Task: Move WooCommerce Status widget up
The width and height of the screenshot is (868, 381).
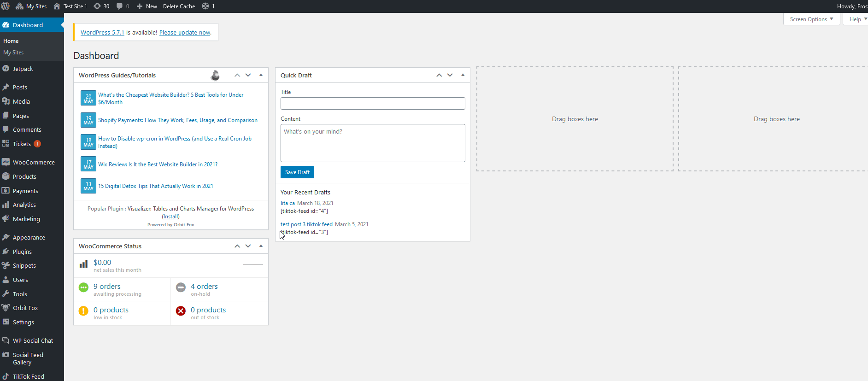Action: point(237,246)
